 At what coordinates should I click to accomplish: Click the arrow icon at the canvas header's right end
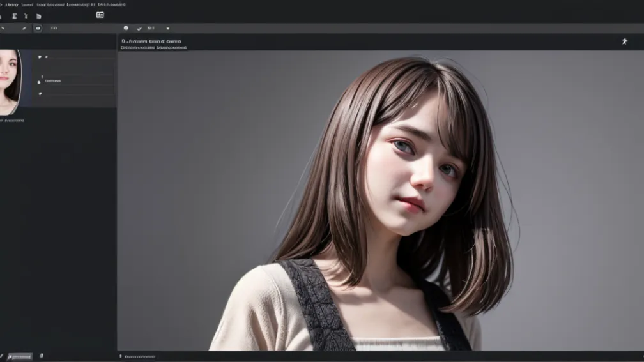(x=624, y=41)
